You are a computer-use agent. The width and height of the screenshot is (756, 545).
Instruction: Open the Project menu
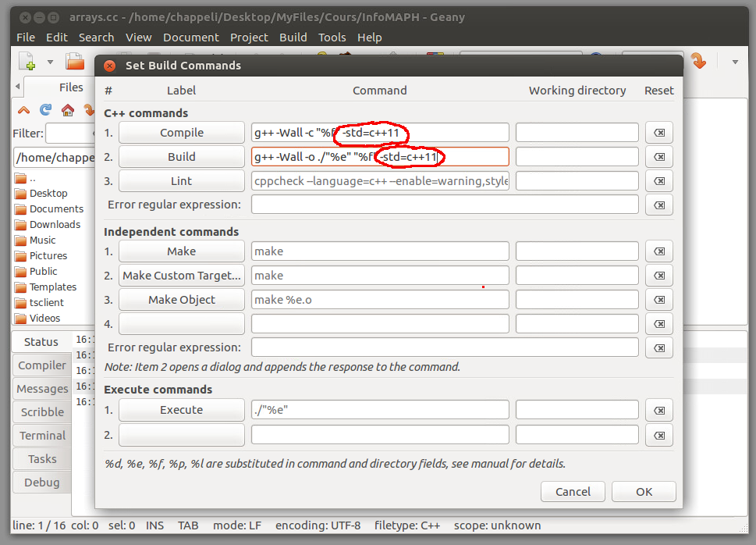tap(249, 37)
